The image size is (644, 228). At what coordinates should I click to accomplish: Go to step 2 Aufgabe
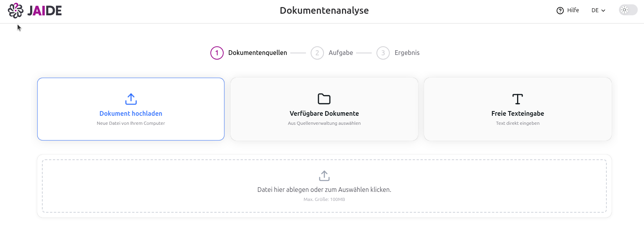pyautogui.click(x=332, y=53)
